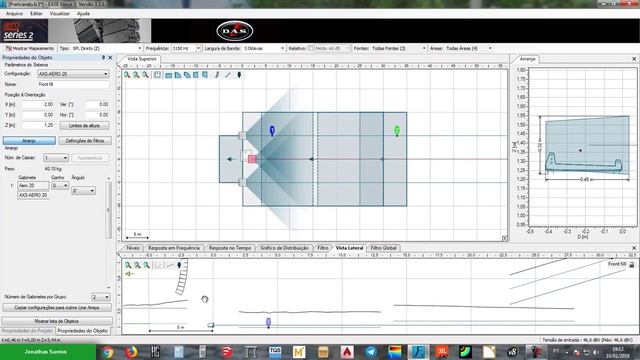Select the red loudspeaker object on the map
640x360 pixels.
tap(252, 159)
